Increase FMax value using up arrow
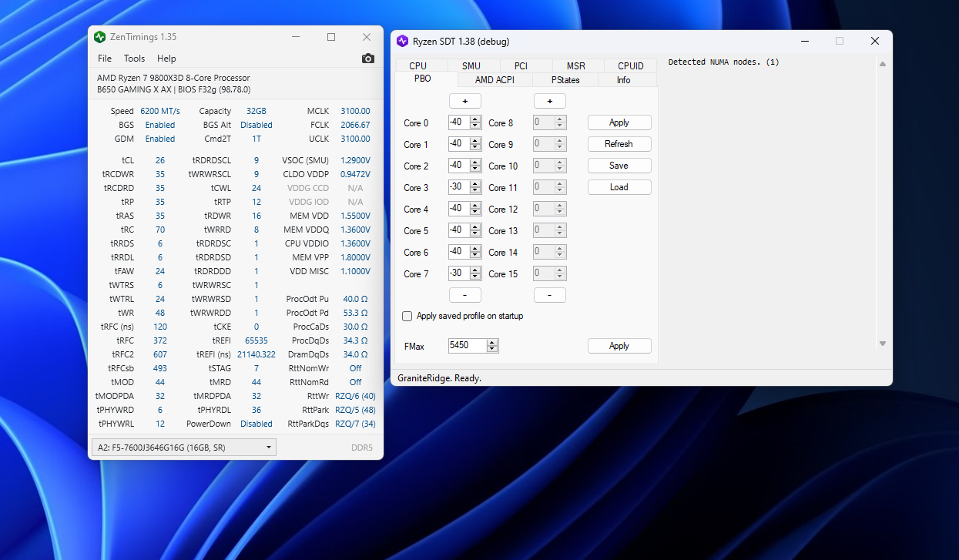The height and width of the screenshot is (560, 959). [x=492, y=343]
